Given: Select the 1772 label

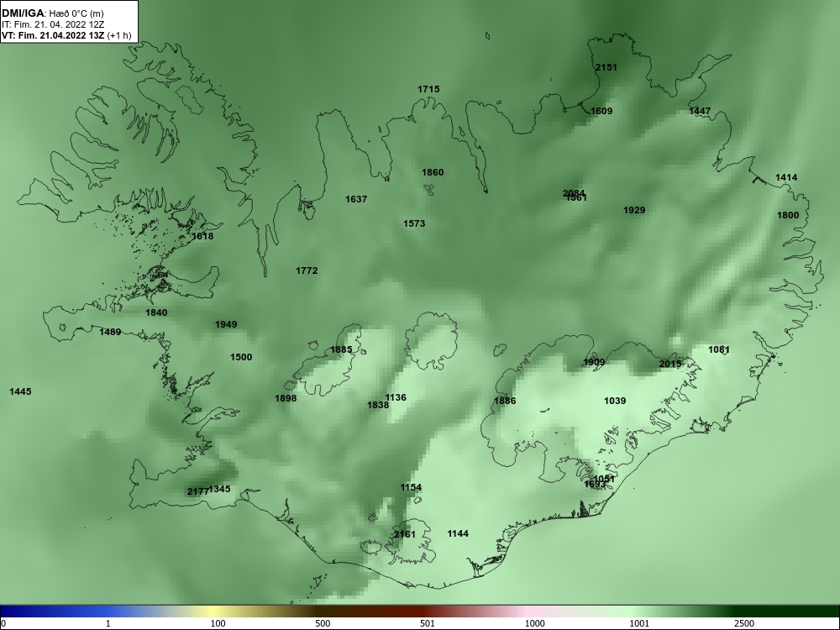Looking at the screenshot, I should (307, 270).
